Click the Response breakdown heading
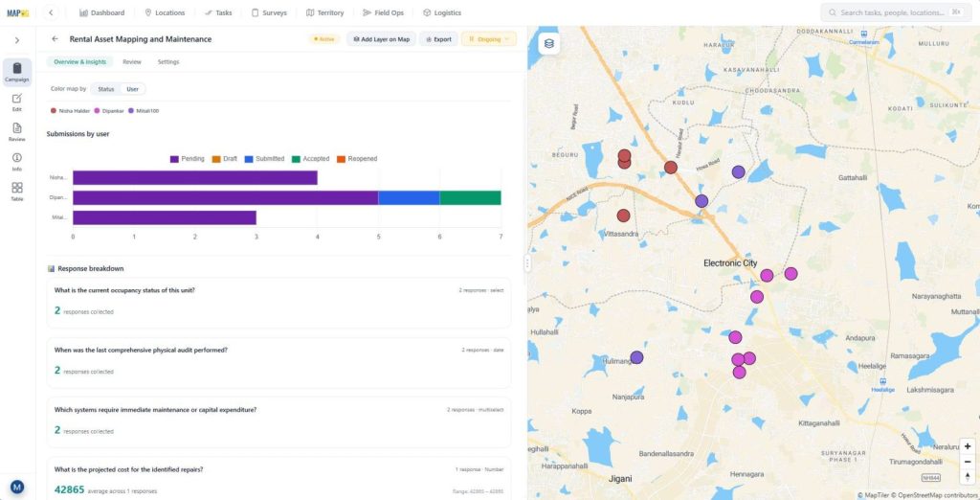This screenshot has height=500, width=980. pyautogui.click(x=90, y=268)
